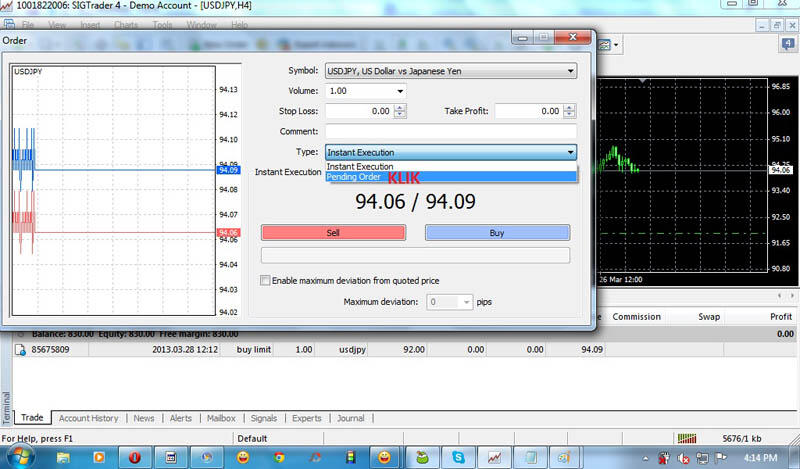The image size is (800, 469).
Task: Open Action Center flag tray icon
Action: (x=720, y=457)
